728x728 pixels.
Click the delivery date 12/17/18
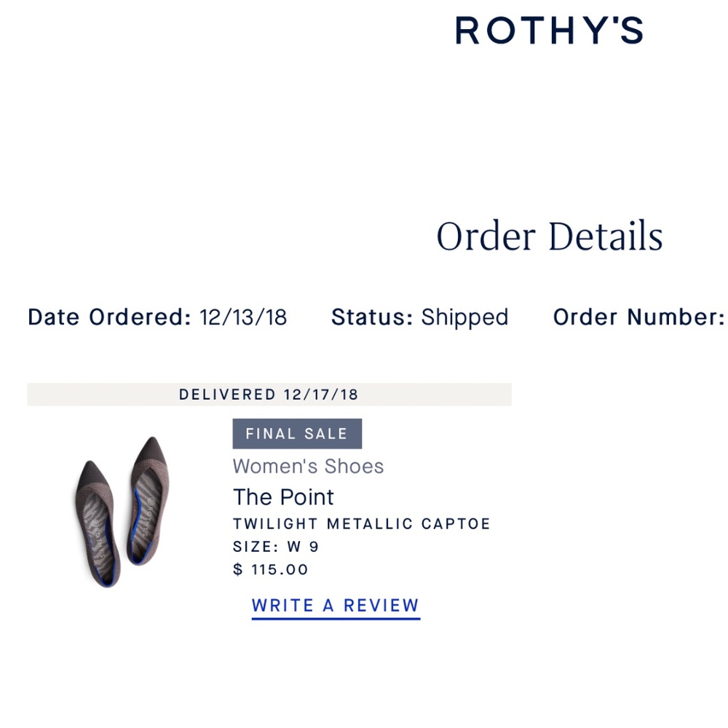click(321, 395)
